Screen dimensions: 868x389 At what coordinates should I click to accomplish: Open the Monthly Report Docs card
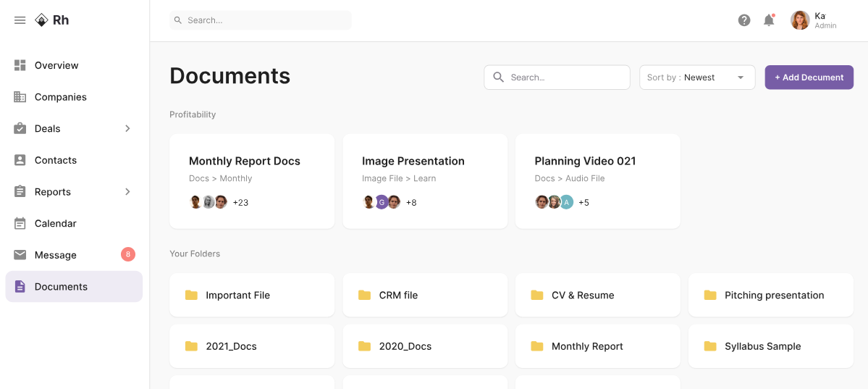pos(252,181)
